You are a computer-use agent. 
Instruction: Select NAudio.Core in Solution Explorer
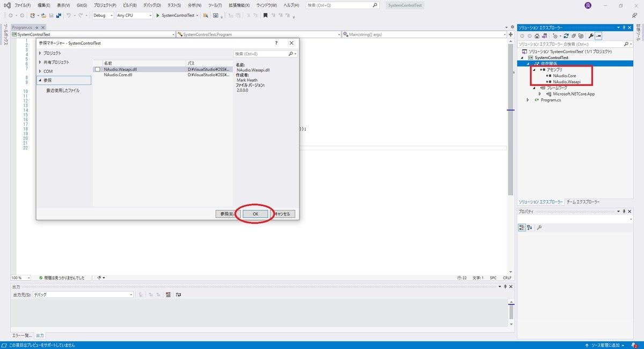pyautogui.click(x=562, y=76)
